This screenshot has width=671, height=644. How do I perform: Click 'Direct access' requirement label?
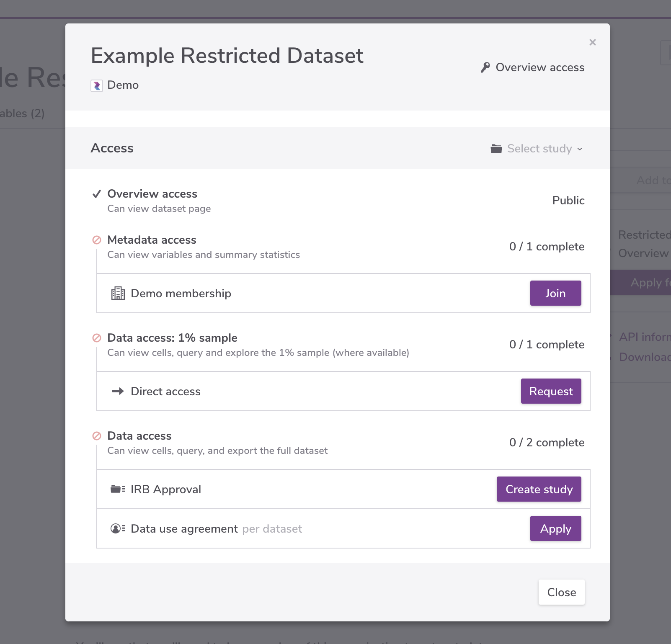point(165,392)
